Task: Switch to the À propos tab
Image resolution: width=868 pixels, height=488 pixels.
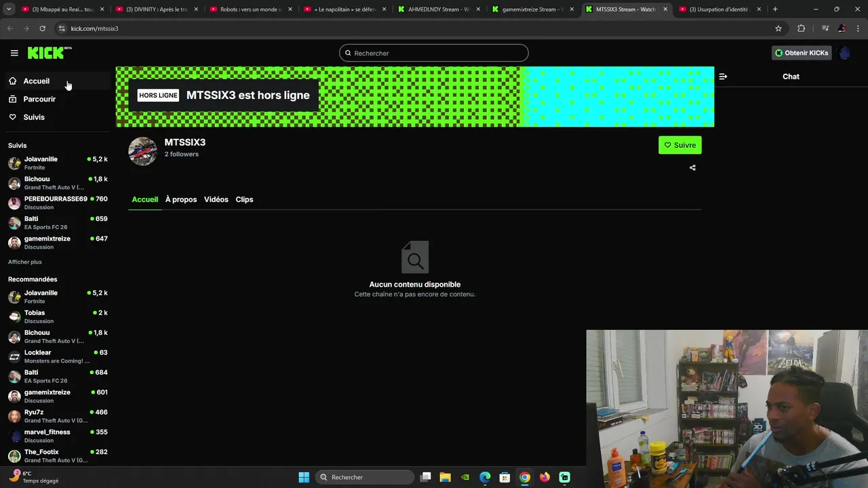Action: pos(181,199)
